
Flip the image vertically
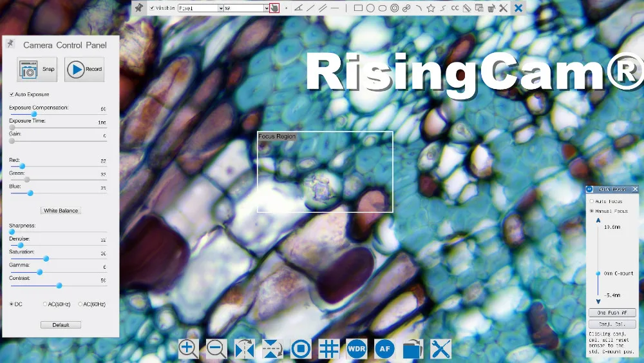272,349
